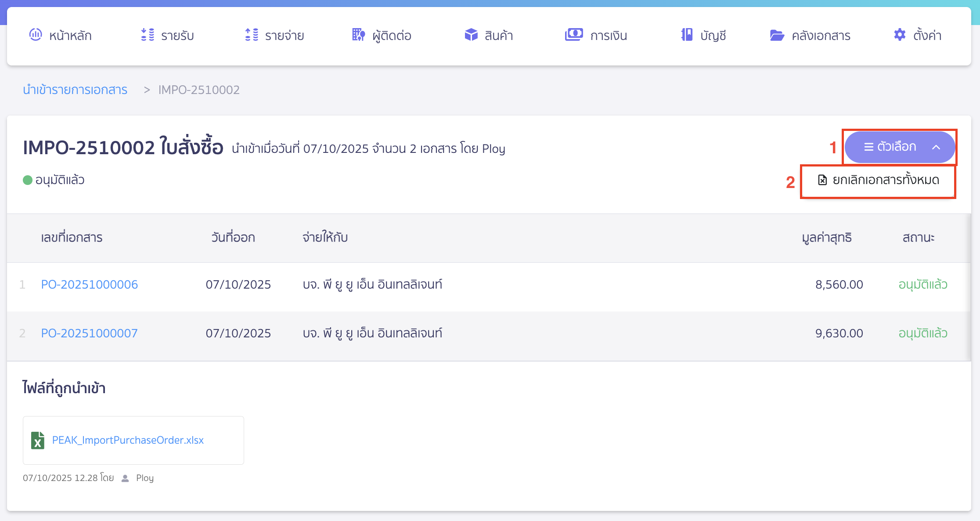Viewport: 980px width, 521px height.
Task: Download PEAK_ImportPurchaseOrder.xlsx file
Action: (128, 440)
